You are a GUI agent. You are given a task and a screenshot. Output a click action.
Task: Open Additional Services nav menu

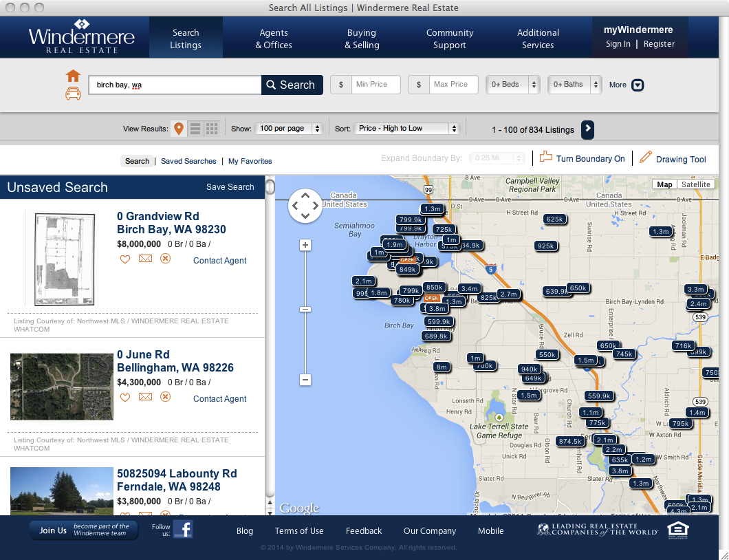(538, 39)
